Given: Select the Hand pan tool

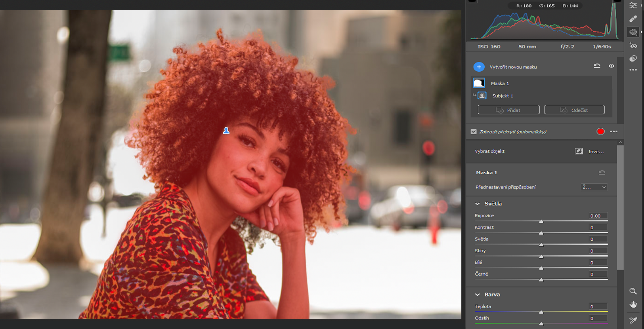Looking at the screenshot, I should [633, 304].
